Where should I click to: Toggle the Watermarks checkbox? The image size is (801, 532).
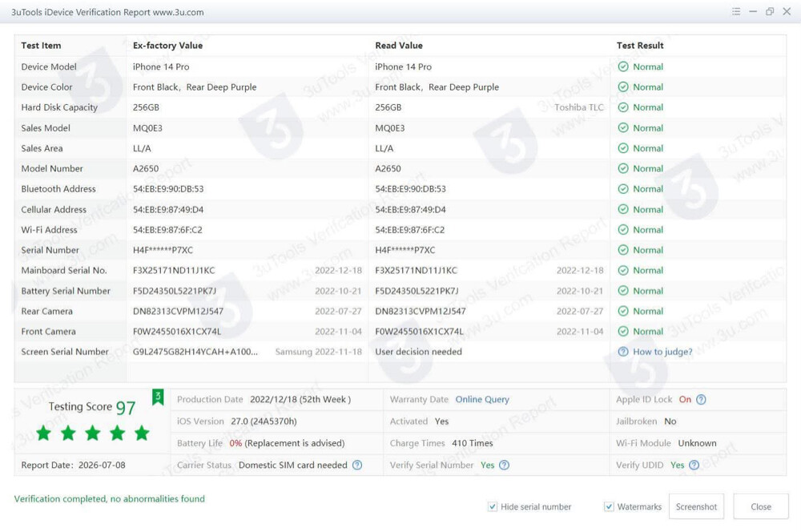point(609,506)
